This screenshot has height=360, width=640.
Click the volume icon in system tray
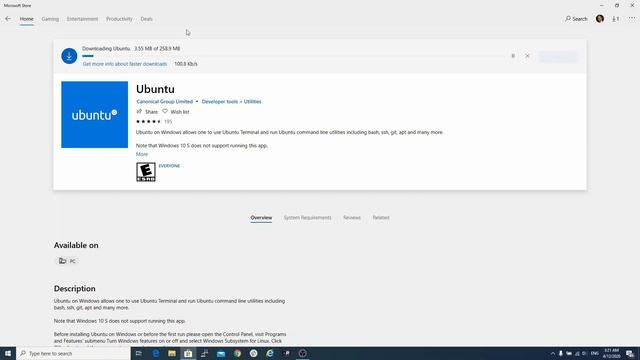point(584,353)
